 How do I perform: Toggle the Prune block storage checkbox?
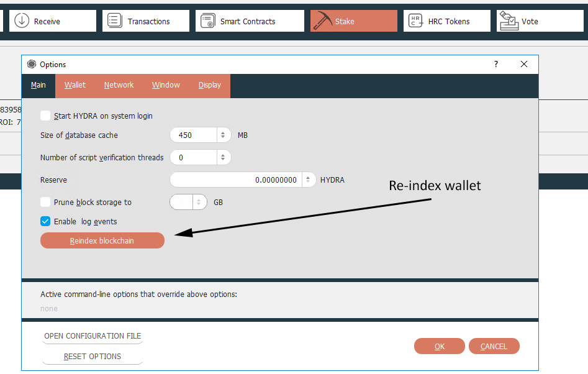pyautogui.click(x=45, y=202)
